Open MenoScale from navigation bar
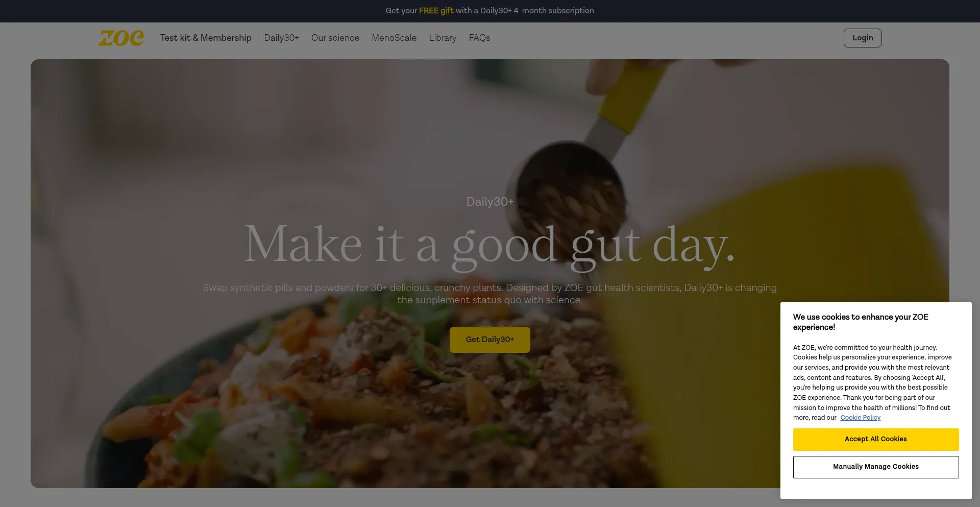The width and height of the screenshot is (980, 507). click(x=394, y=38)
